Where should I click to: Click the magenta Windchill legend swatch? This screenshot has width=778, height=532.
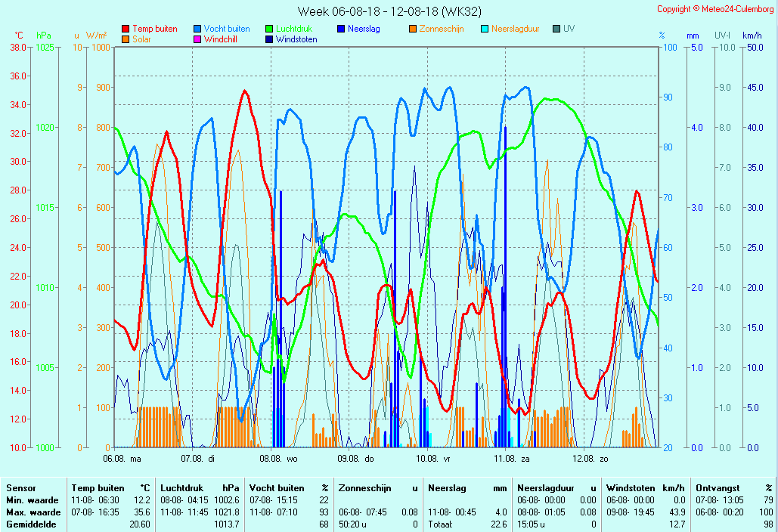197,39
